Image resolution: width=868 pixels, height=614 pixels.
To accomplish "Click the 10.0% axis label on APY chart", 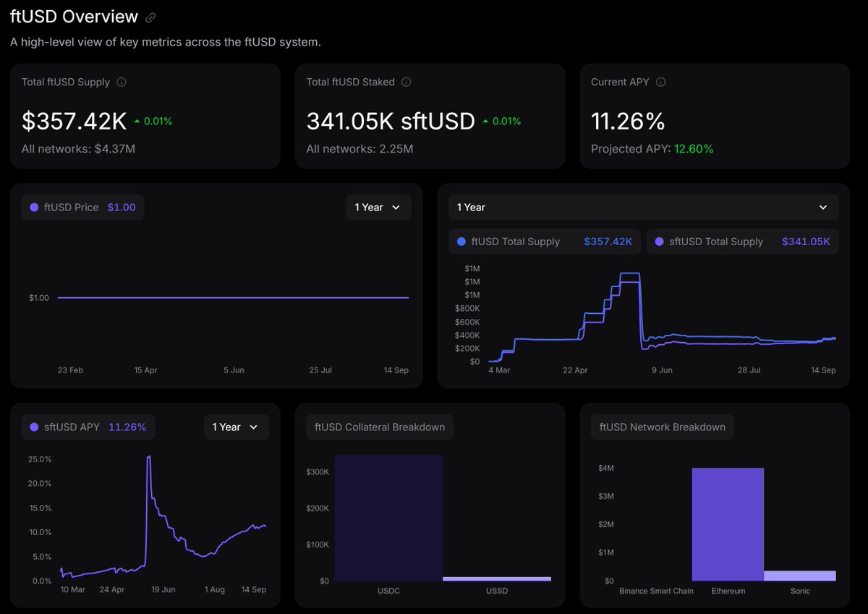I will coord(39,532).
